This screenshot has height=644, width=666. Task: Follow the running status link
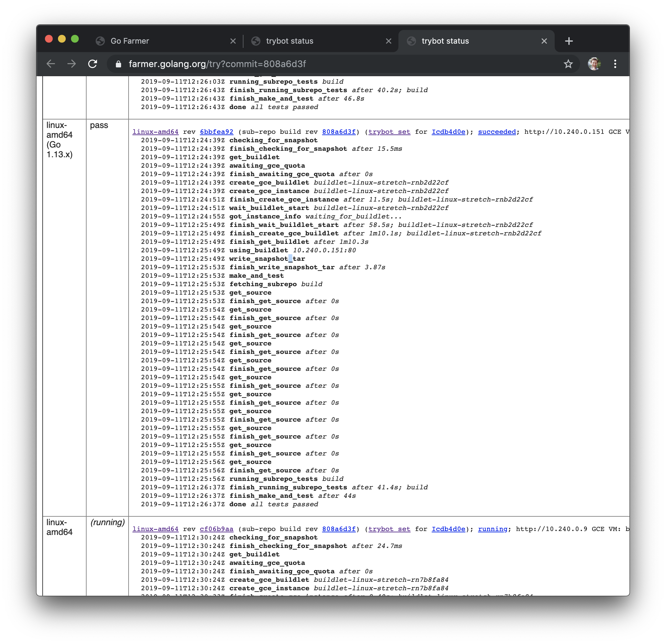tap(493, 529)
